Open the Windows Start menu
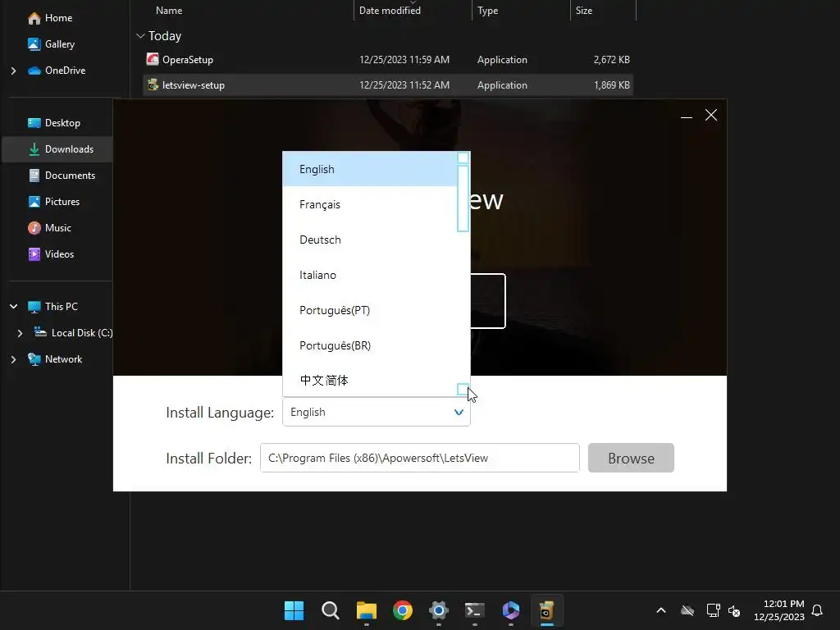This screenshot has width=840, height=630. [x=294, y=610]
